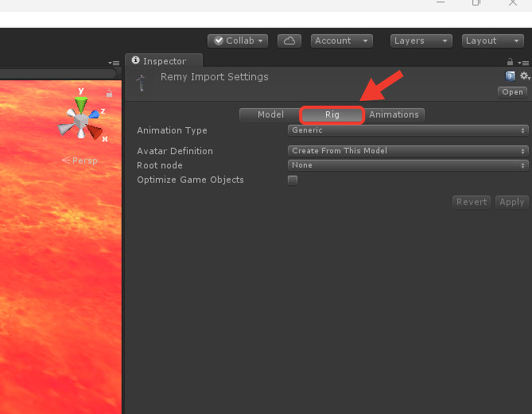Image resolution: width=532 pixels, height=414 pixels.
Task: Open the Animation Type Generic dropdown
Action: [408, 130]
